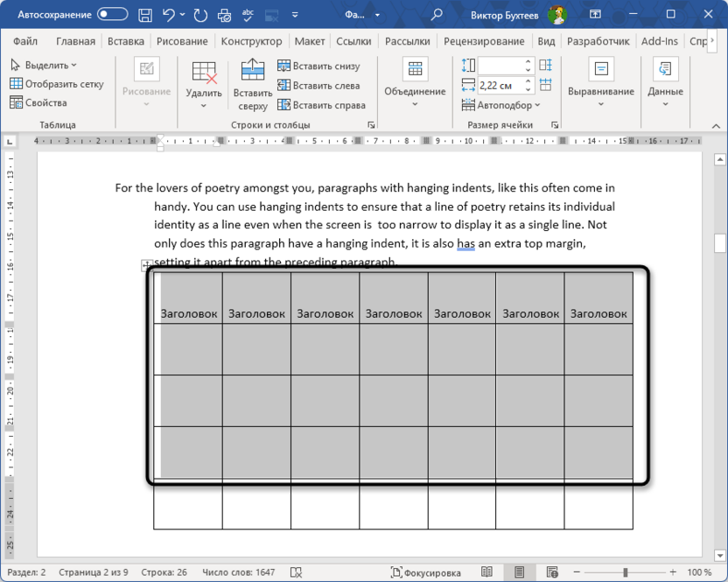
Task: Run the spelling check abc icon
Action: (248, 15)
